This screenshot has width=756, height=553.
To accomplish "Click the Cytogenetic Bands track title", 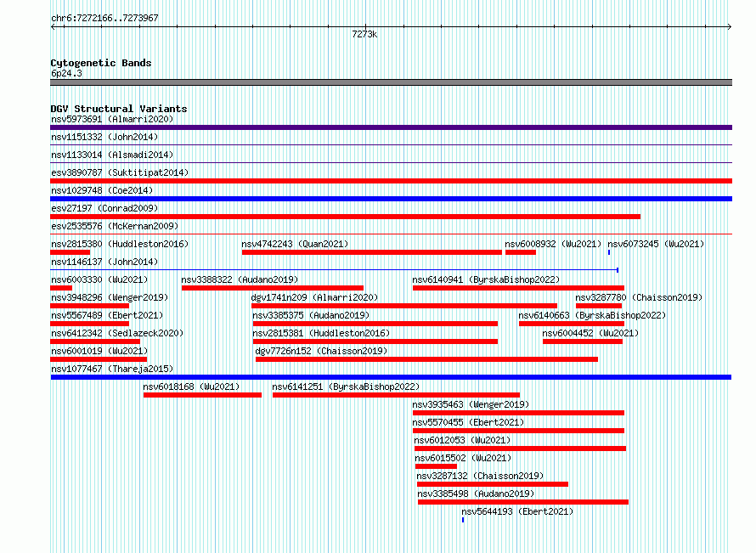I will coord(101,63).
